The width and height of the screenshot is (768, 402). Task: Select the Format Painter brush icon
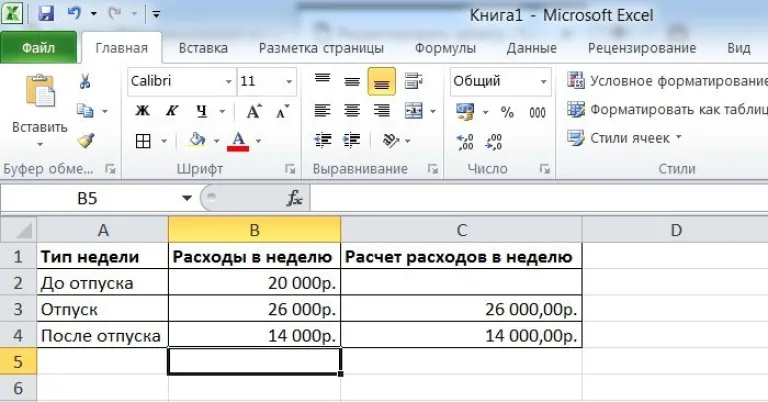(x=86, y=141)
